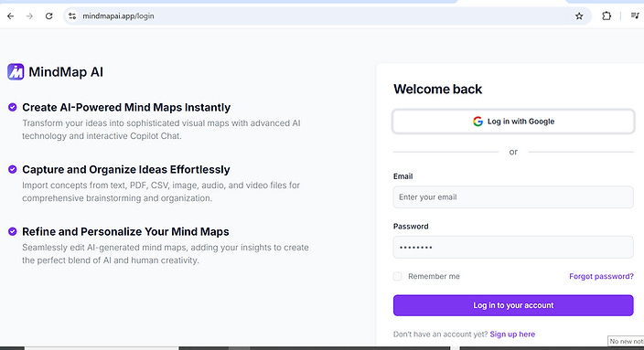This screenshot has height=350, width=644.
Task: Click the Remember me label text
Action: (x=434, y=276)
